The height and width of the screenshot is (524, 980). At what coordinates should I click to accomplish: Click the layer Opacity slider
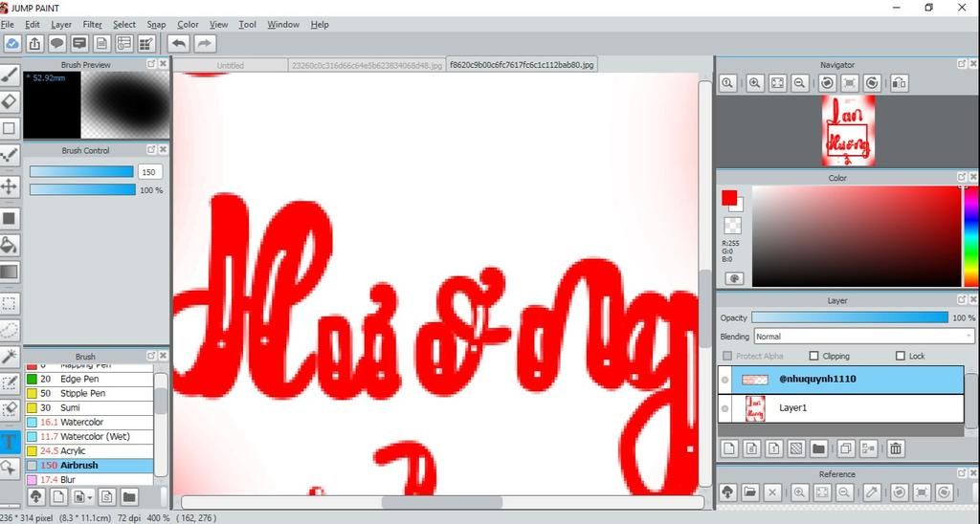click(850, 317)
